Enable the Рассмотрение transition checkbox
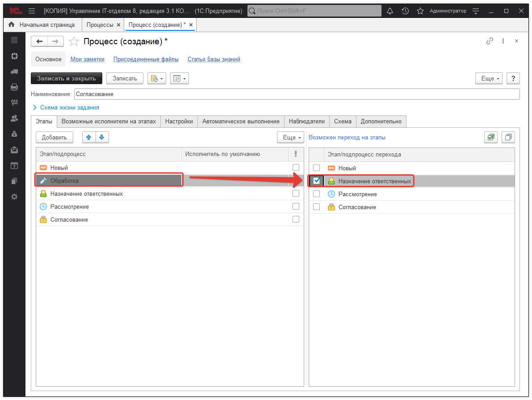 (317, 194)
